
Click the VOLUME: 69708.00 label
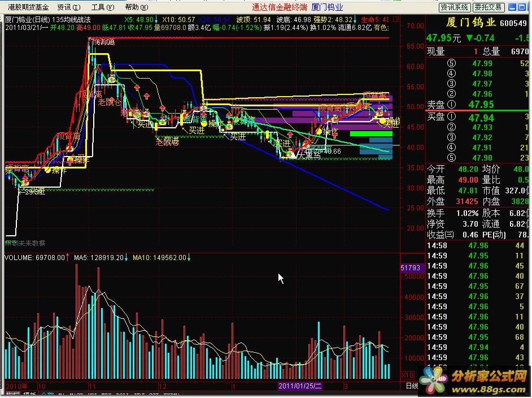coord(36,258)
